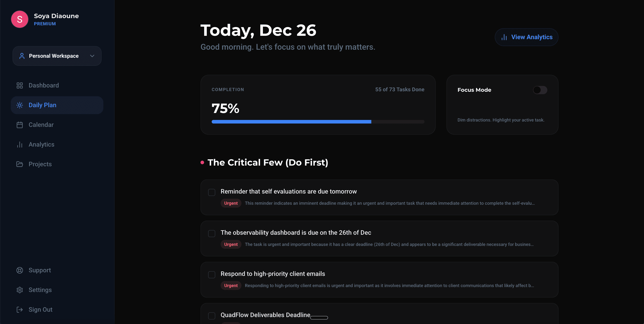Click the Dashboard grid icon
Screen dimensions: 644x324
(19, 85)
